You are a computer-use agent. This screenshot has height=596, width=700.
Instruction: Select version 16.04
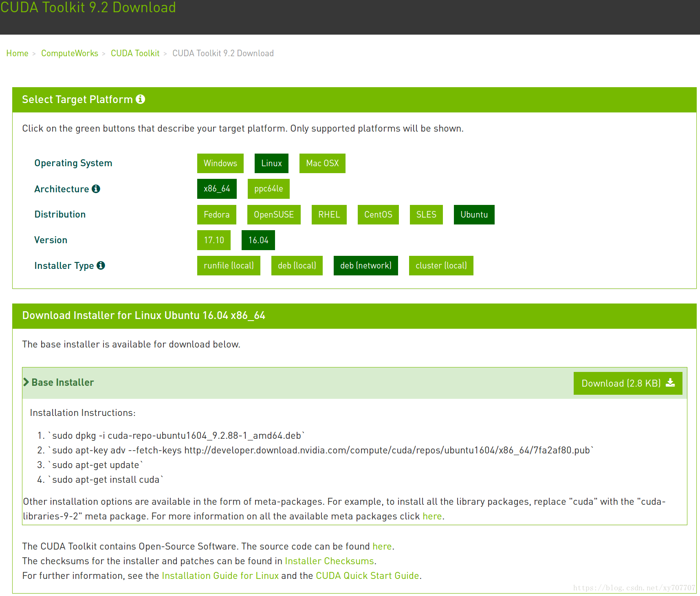[258, 240]
